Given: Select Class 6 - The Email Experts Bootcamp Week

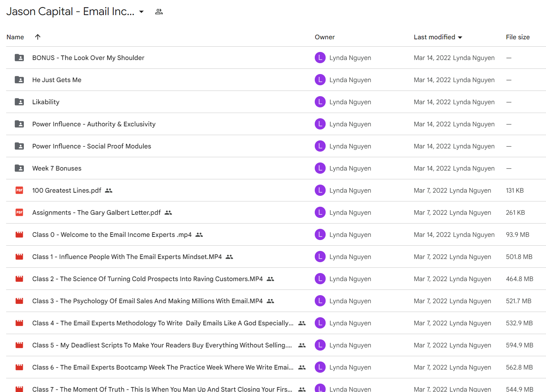Looking at the screenshot, I should (x=163, y=367).
